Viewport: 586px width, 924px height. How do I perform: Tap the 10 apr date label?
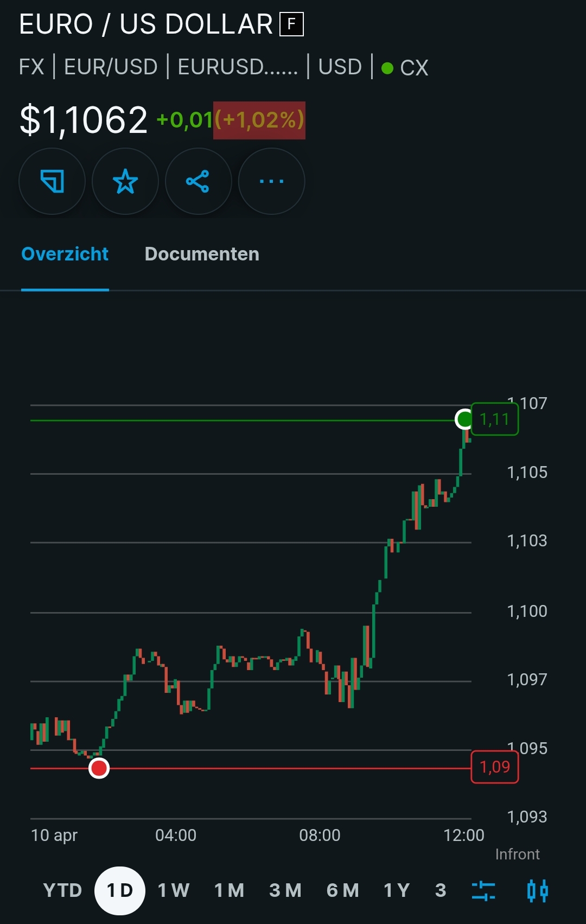point(54,836)
